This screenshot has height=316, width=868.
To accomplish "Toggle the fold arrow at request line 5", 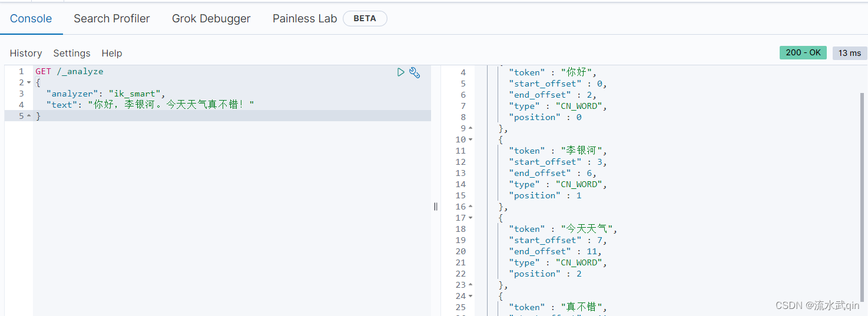I will click(x=29, y=116).
